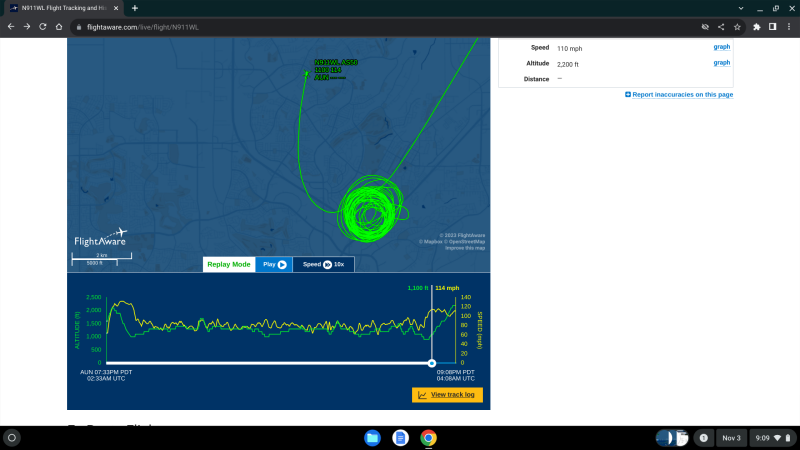
Task: Bookmark this page with star icon
Action: coord(737,27)
